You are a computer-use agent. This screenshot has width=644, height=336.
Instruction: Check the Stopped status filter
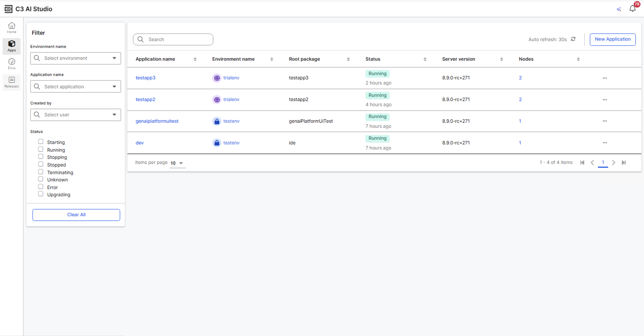coord(40,164)
